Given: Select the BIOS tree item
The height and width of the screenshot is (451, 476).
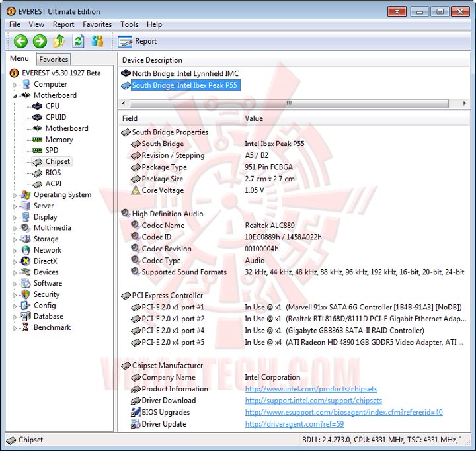Looking at the screenshot, I should pos(53,172).
